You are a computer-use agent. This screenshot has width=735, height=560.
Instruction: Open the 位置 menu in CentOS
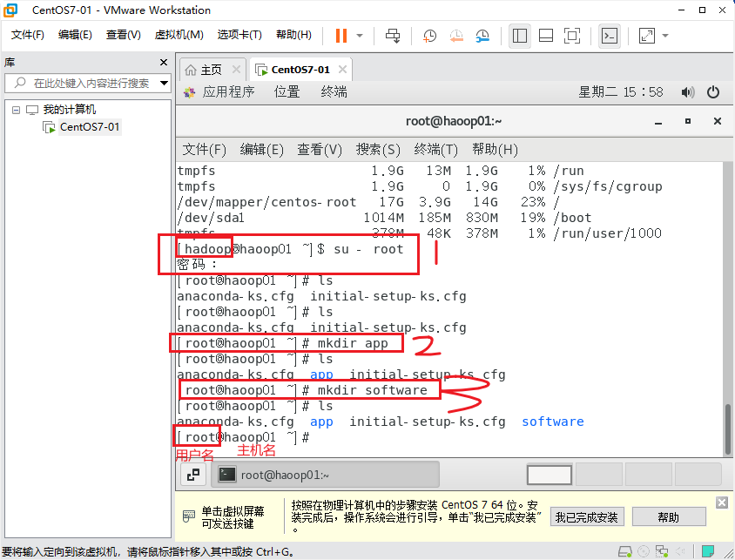[287, 91]
